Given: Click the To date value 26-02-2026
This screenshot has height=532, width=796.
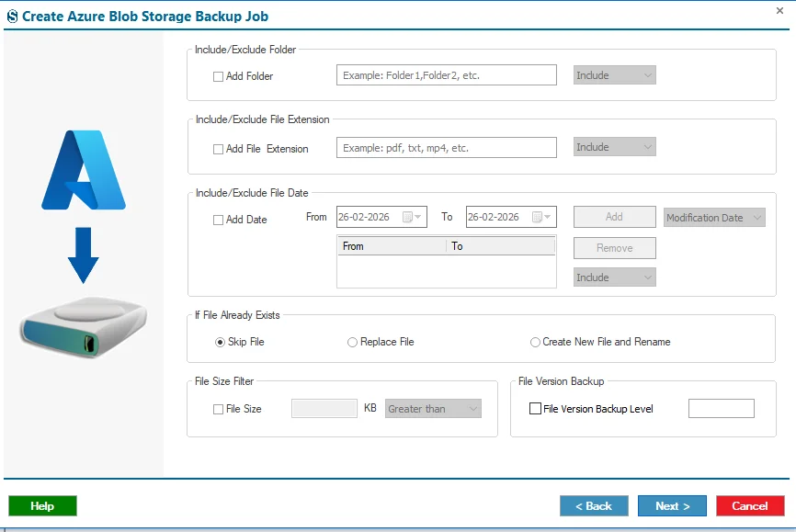Looking at the screenshot, I should 494,217.
